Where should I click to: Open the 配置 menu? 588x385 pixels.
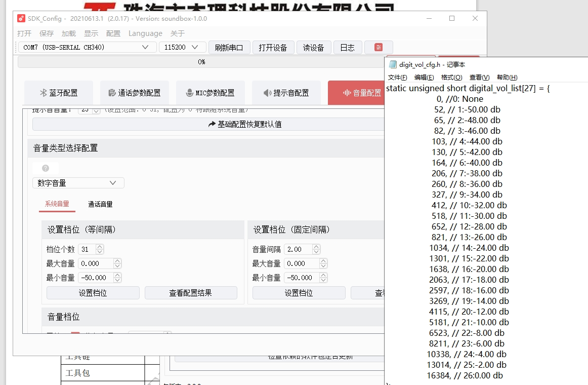point(113,33)
